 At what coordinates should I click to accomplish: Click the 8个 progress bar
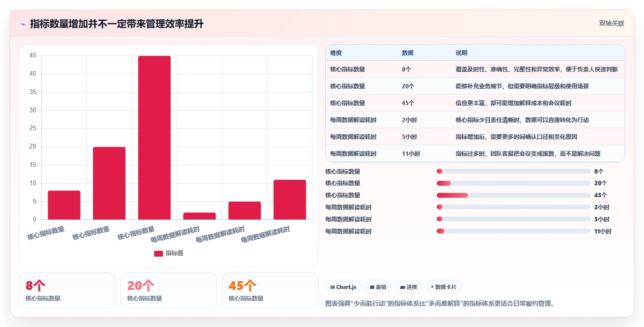513,171
